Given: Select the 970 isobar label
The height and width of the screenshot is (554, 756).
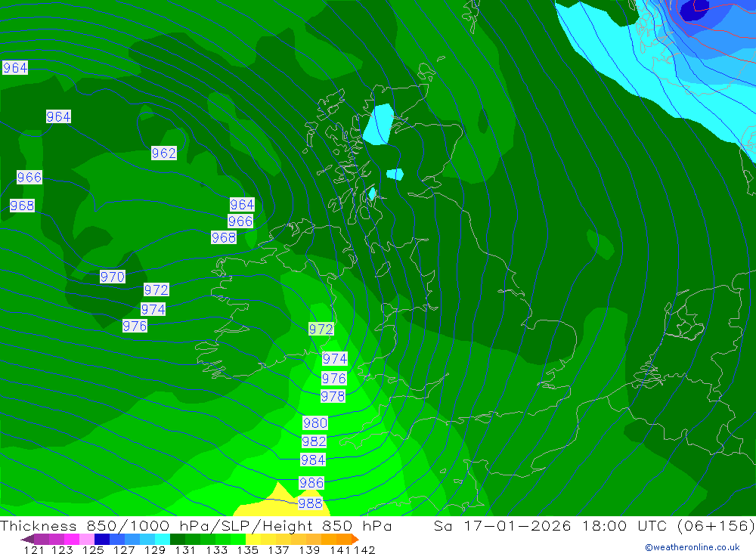Looking at the screenshot, I should pyautogui.click(x=113, y=277).
